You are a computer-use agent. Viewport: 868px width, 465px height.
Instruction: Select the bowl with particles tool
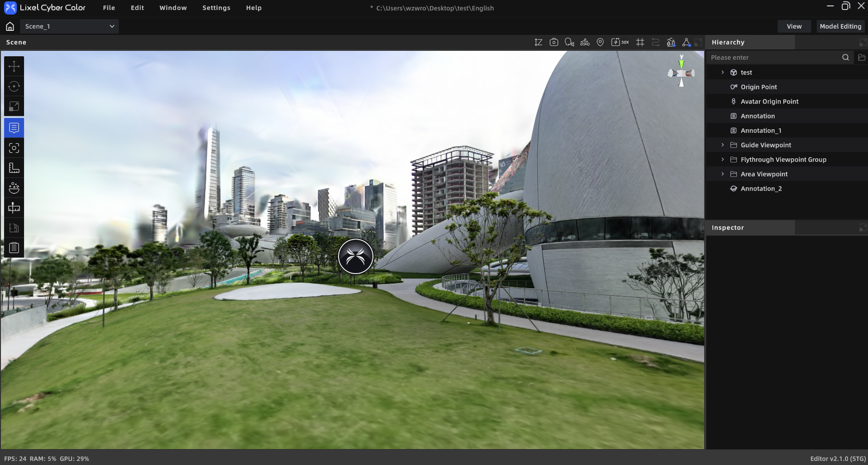[x=14, y=188]
